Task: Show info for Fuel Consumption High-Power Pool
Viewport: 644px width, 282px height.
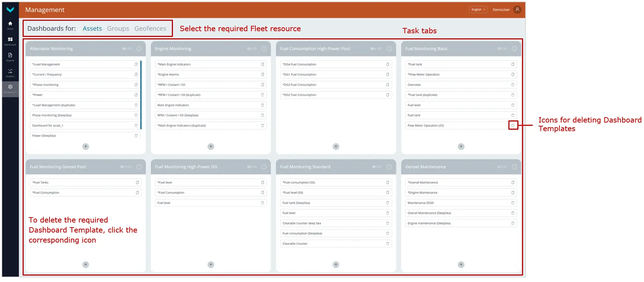Action: [389, 49]
